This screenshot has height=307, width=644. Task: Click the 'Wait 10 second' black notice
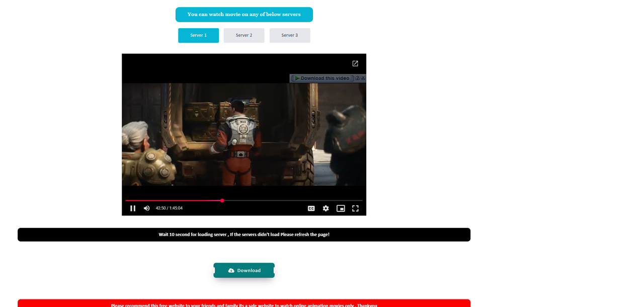[244, 235]
